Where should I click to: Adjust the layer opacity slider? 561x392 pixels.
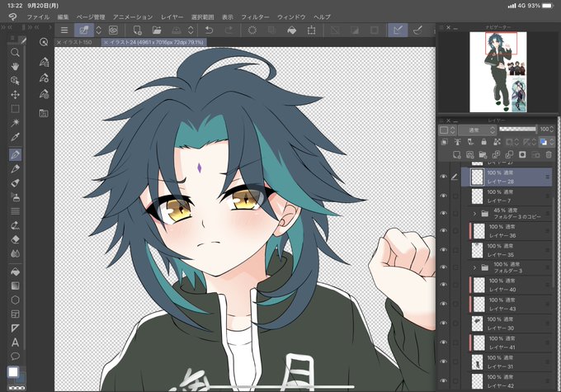tap(518, 130)
